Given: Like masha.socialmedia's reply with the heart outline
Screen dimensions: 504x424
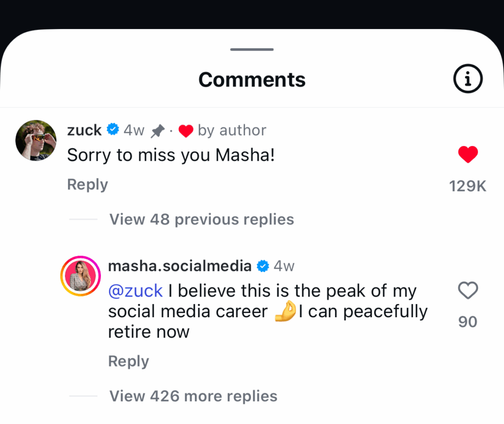Looking at the screenshot, I should 468,291.
